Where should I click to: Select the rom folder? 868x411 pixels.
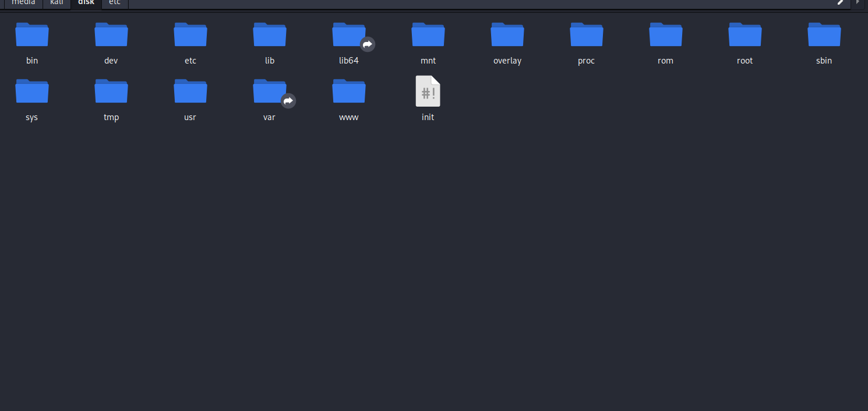(x=666, y=34)
